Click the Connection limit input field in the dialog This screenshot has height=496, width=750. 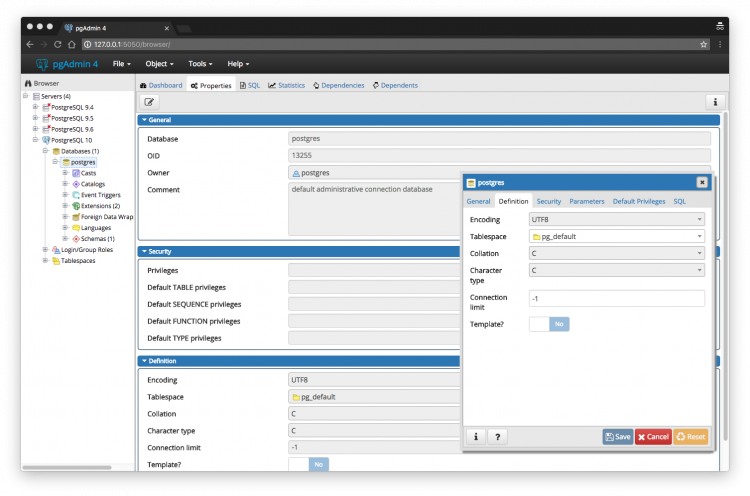tap(617, 298)
